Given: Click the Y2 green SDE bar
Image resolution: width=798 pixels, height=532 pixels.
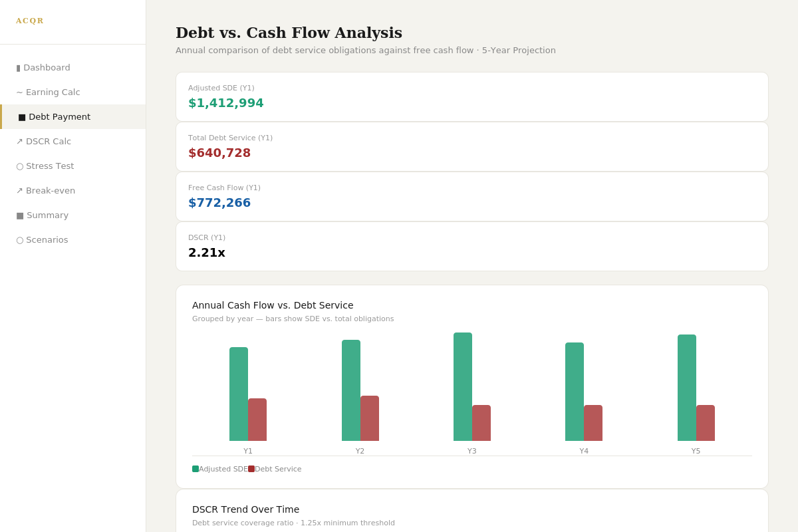Looking at the screenshot, I should point(351,390).
